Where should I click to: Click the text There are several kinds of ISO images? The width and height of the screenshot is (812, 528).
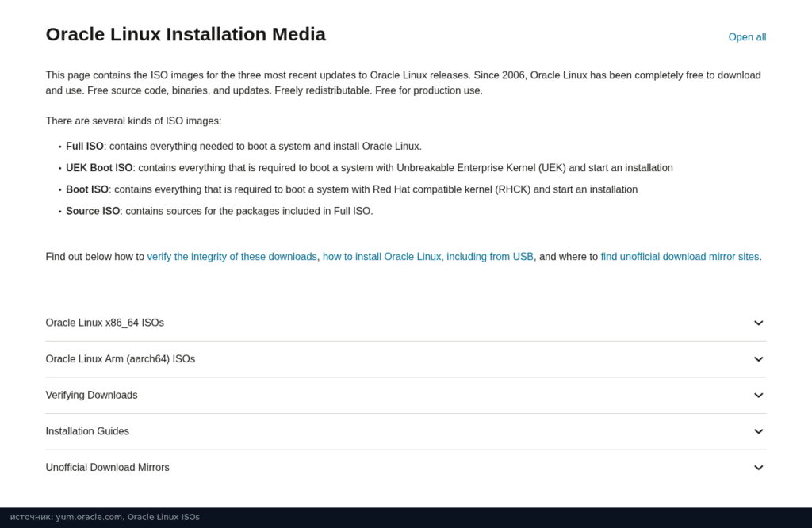coord(133,121)
